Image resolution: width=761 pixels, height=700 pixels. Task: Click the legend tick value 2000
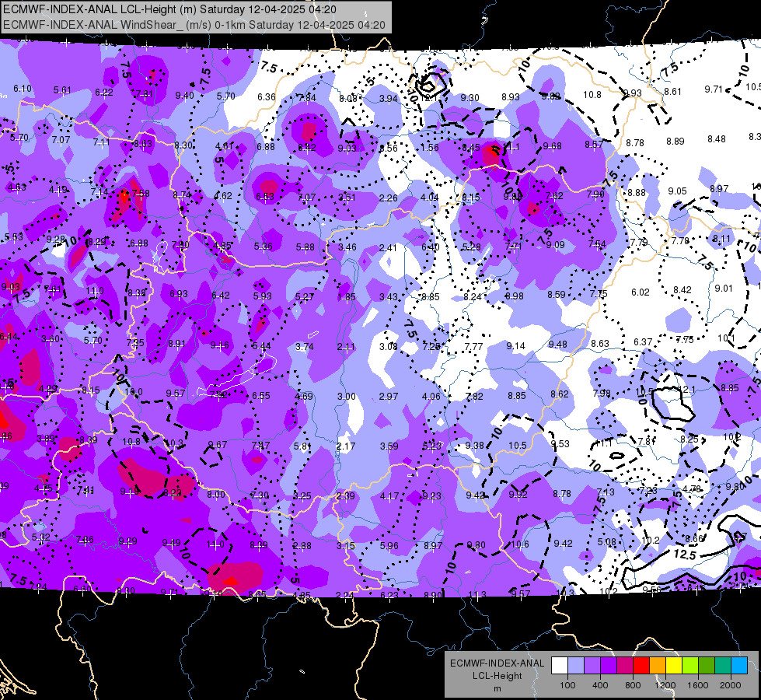pyautogui.click(x=731, y=685)
